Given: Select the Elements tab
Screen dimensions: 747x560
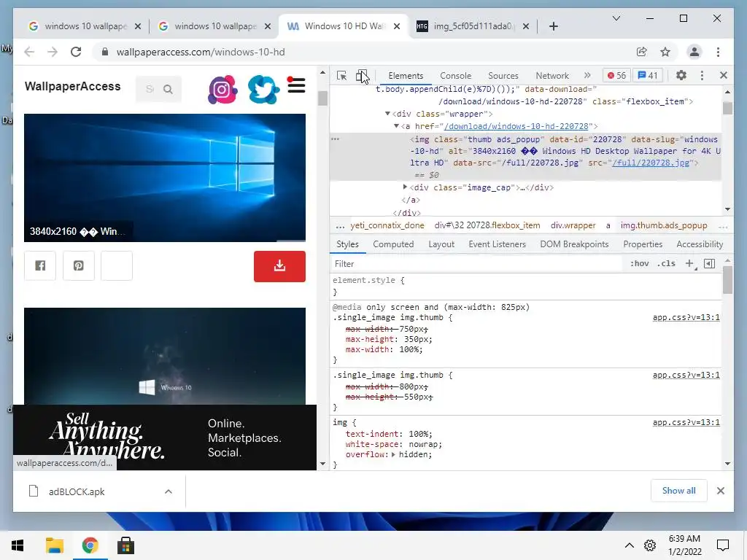Looking at the screenshot, I should (x=406, y=76).
